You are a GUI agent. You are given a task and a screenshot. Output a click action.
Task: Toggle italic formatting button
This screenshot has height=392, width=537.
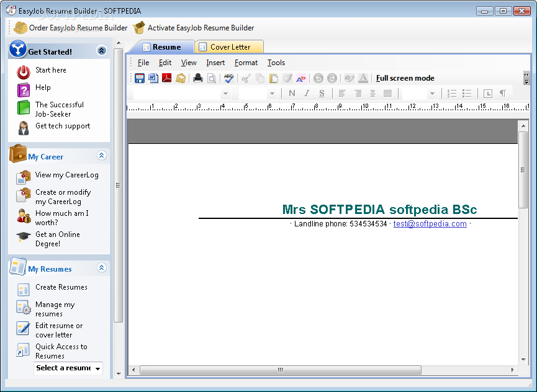(x=307, y=93)
